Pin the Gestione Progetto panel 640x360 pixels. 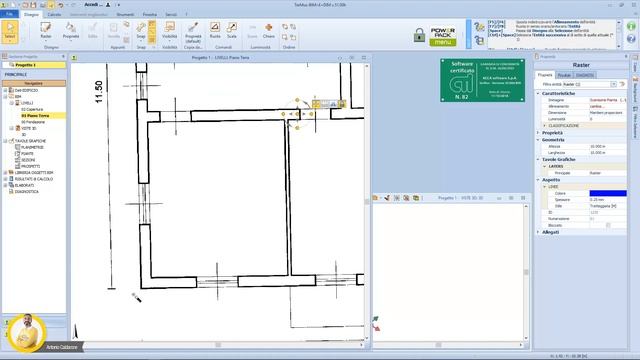pos(63,56)
